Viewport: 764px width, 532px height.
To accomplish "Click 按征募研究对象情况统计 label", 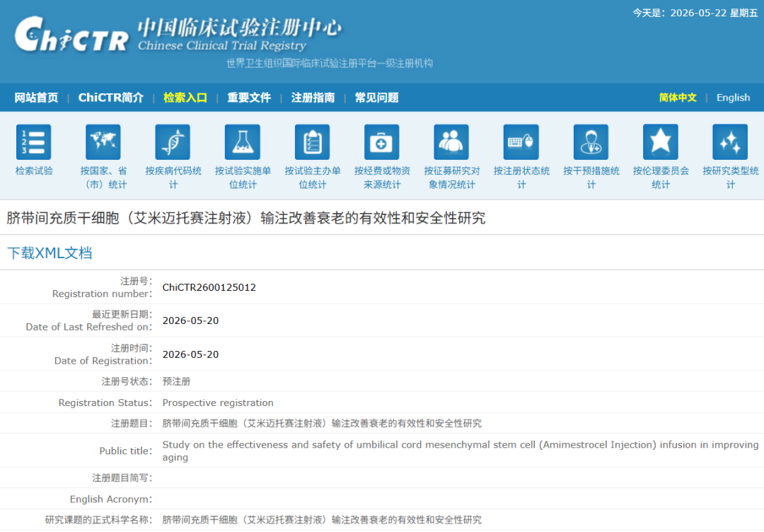I will [451, 178].
